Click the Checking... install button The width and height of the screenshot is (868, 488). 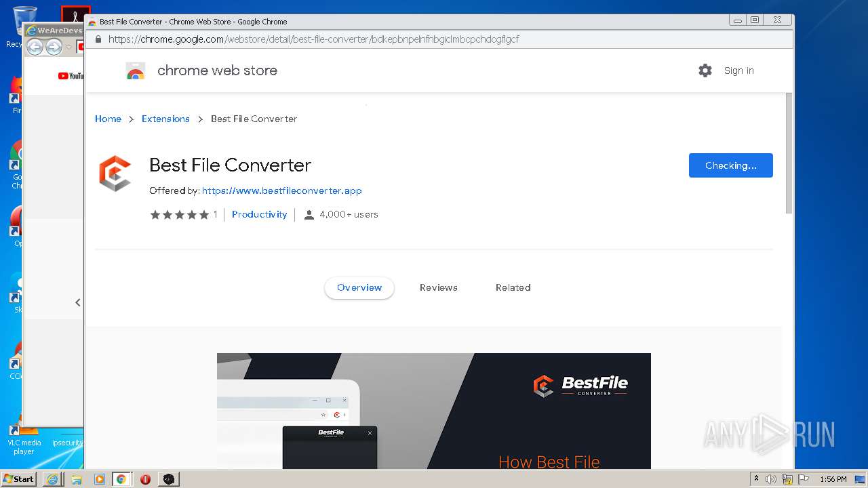click(731, 165)
